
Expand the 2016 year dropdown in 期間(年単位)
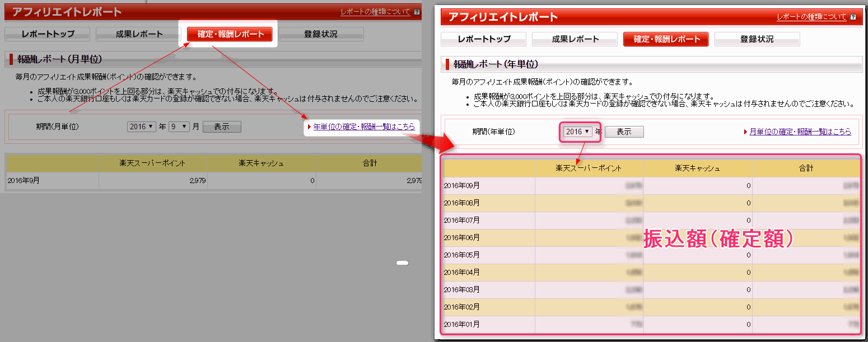point(578,132)
